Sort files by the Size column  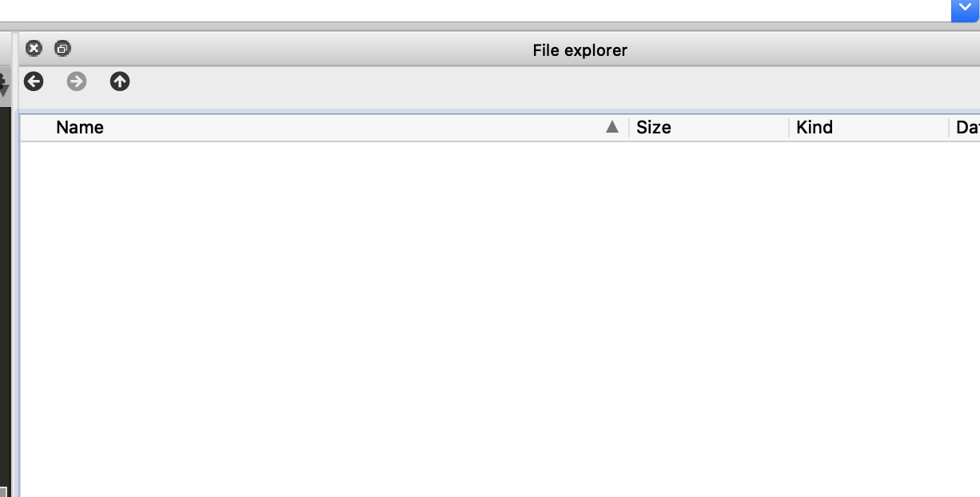pyautogui.click(x=655, y=126)
